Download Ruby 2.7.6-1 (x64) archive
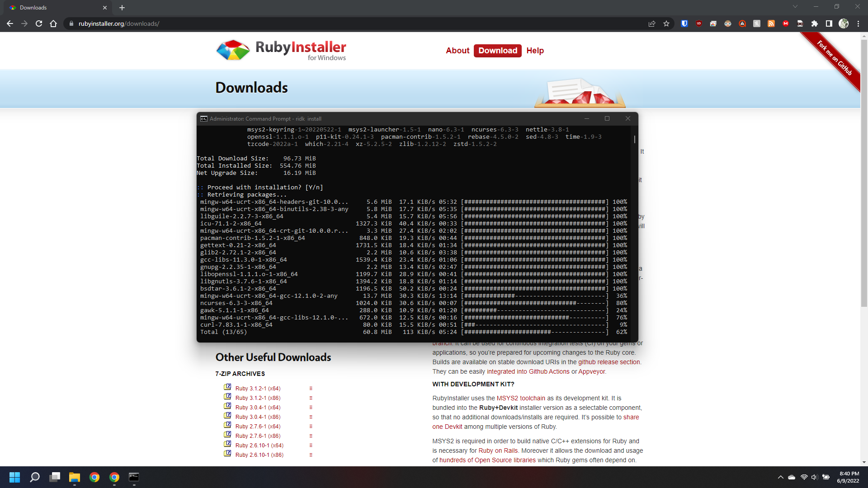The image size is (868, 488). [x=258, y=427]
